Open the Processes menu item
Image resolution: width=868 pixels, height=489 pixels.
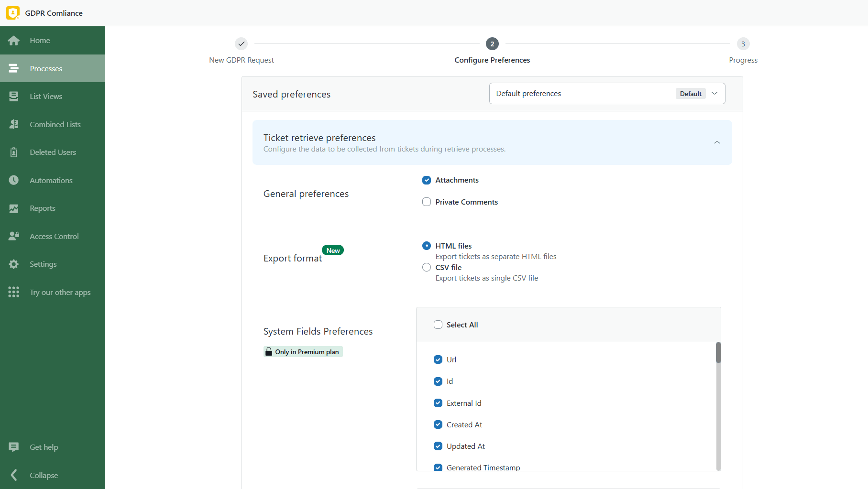(x=53, y=68)
